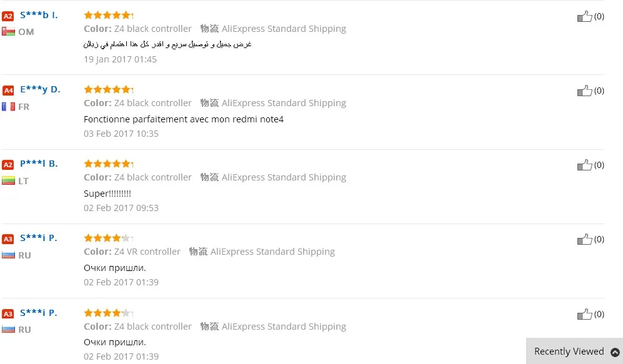Screen dimensions: 623x364
Task: Click the Oman flag icon beside OM
Action: [x=8, y=31]
